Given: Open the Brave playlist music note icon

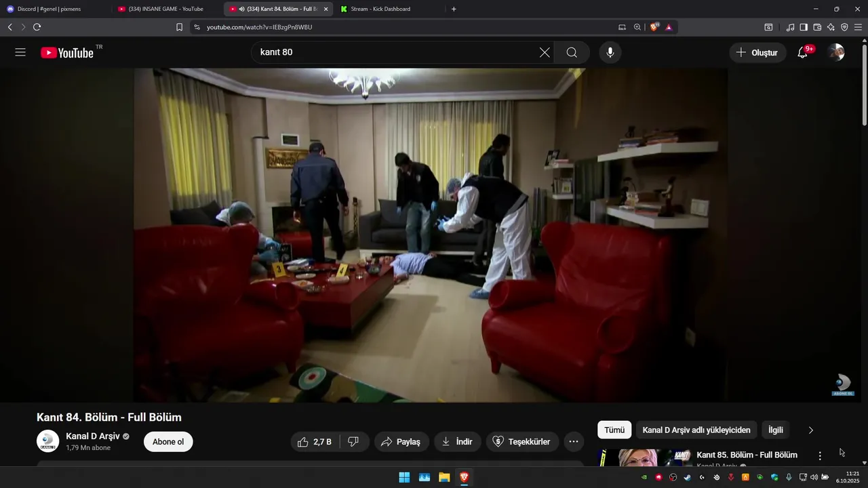Looking at the screenshot, I should point(790,27).
